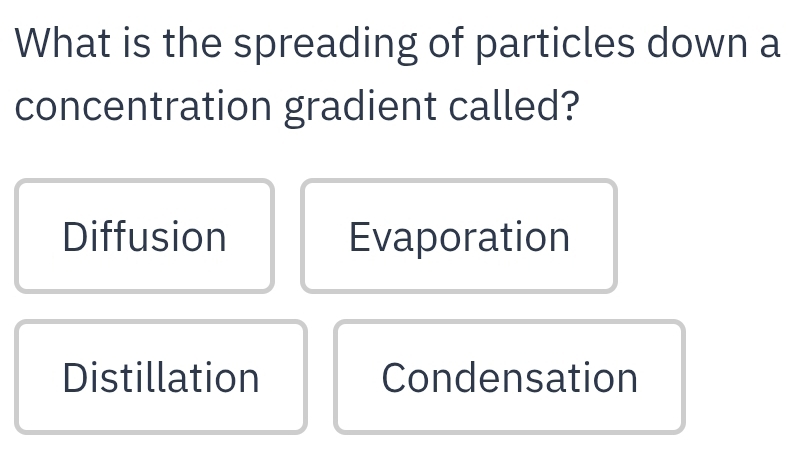Answer the quiz with Diffusion
Screen dimensions: 802x463
pyautogui.click(x=144, y=236)
